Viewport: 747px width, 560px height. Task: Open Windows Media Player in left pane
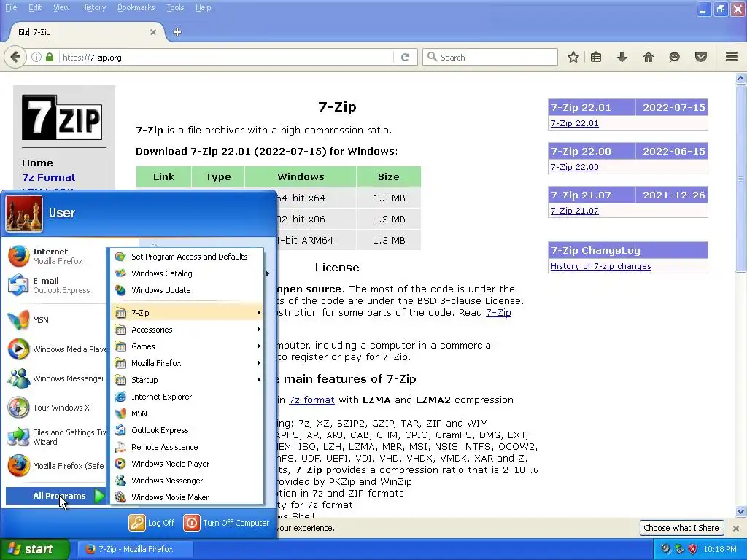coord(55,349)
